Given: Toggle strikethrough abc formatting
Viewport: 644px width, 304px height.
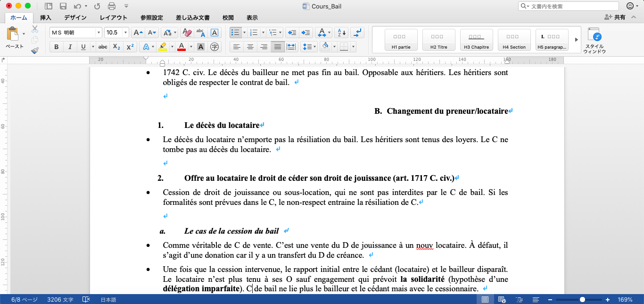Looking at the screenshot, I should coord(103,47).
